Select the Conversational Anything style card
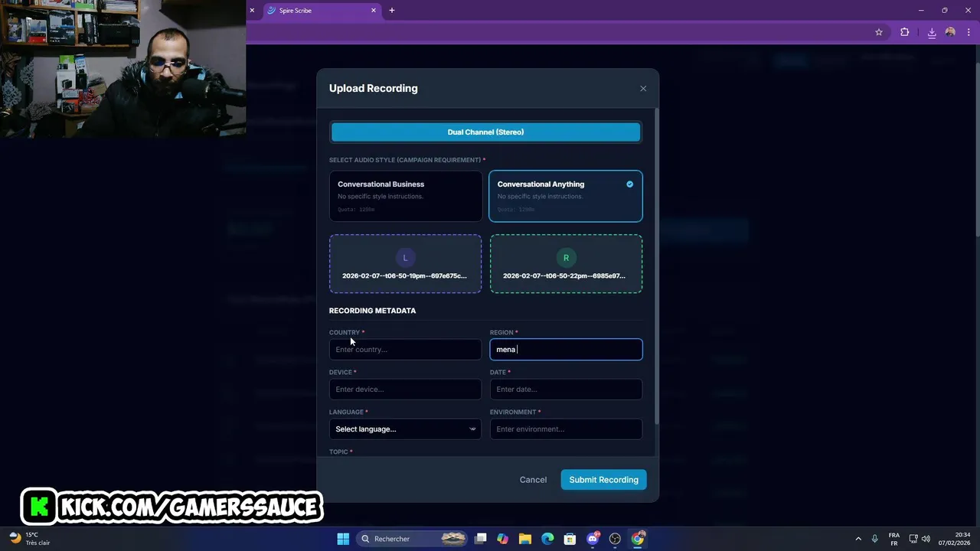980x551 pixels. coord(566,196)
